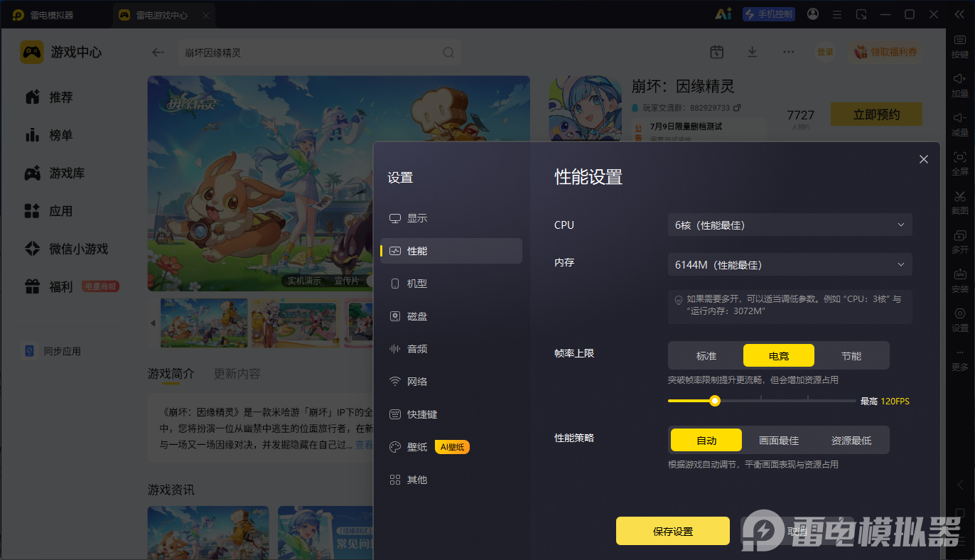Screen dimensions: 975x560
Task: Switch to the 更新内容 tab
Action: click(x=237, y=374)
